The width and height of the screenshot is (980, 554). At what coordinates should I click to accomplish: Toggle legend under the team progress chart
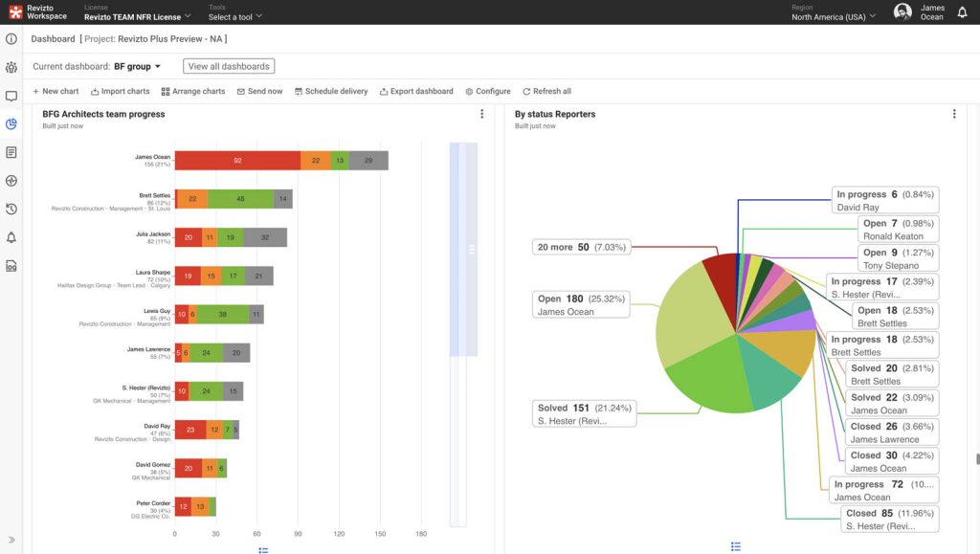[x=263, y=549]
